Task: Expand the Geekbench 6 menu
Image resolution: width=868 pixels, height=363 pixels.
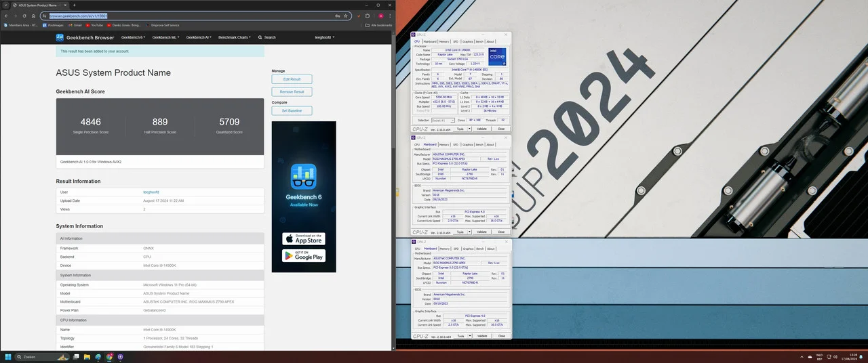Action: tap(133, 37)
